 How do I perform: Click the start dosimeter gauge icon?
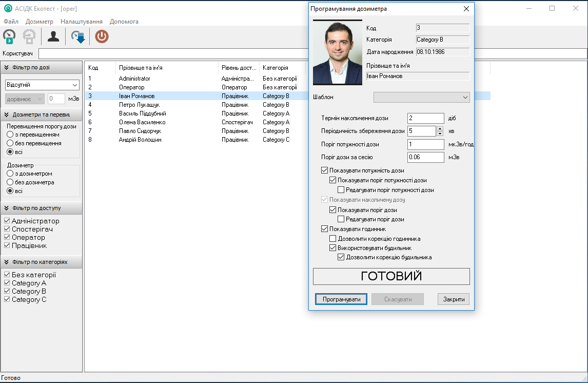pyautogui.click(x=9, y=36)
